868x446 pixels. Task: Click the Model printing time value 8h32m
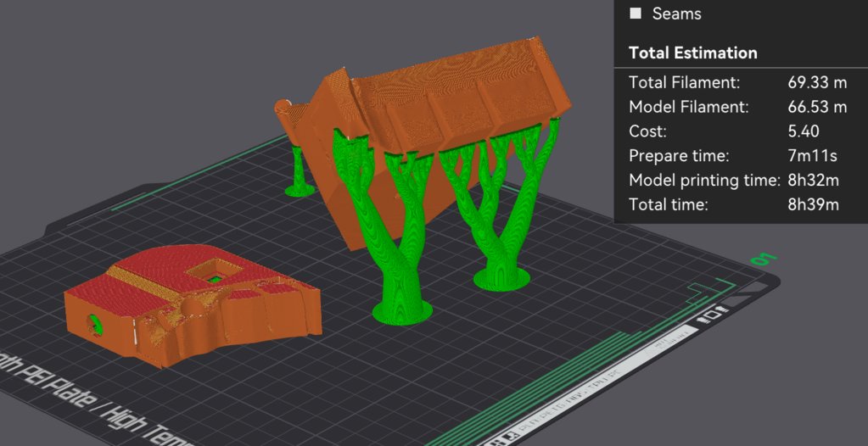point(813,181)
